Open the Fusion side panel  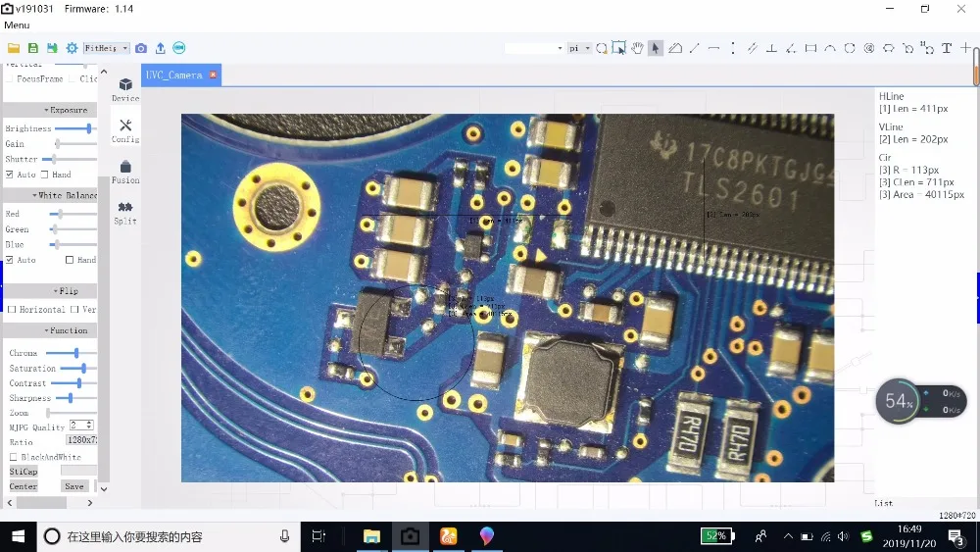(x=125, y=172)
